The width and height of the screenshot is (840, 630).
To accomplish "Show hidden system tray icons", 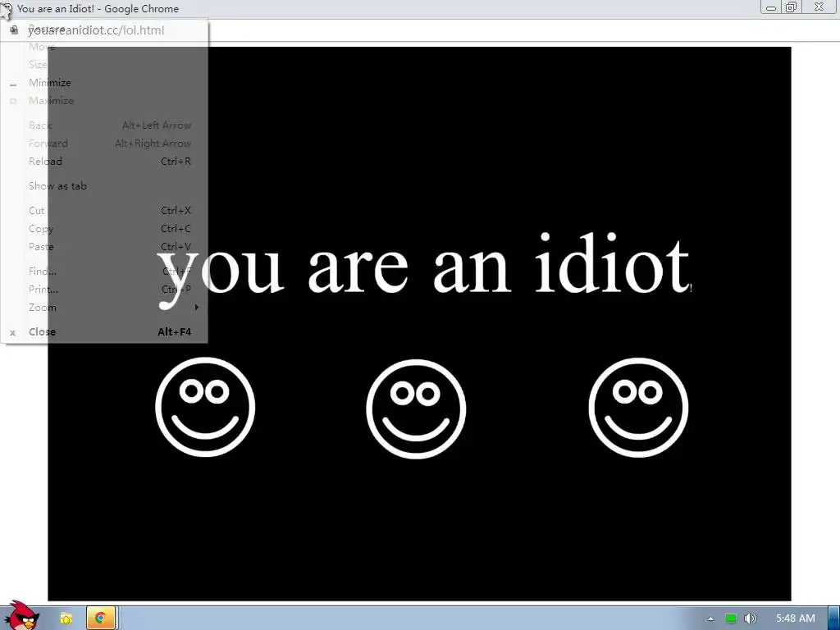I will point(710,619).
